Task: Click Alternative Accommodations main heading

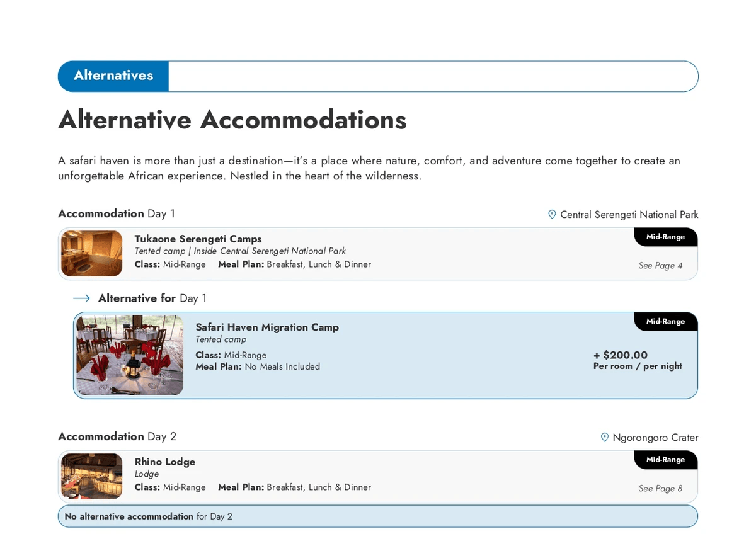Action: [x=232, y=120]
